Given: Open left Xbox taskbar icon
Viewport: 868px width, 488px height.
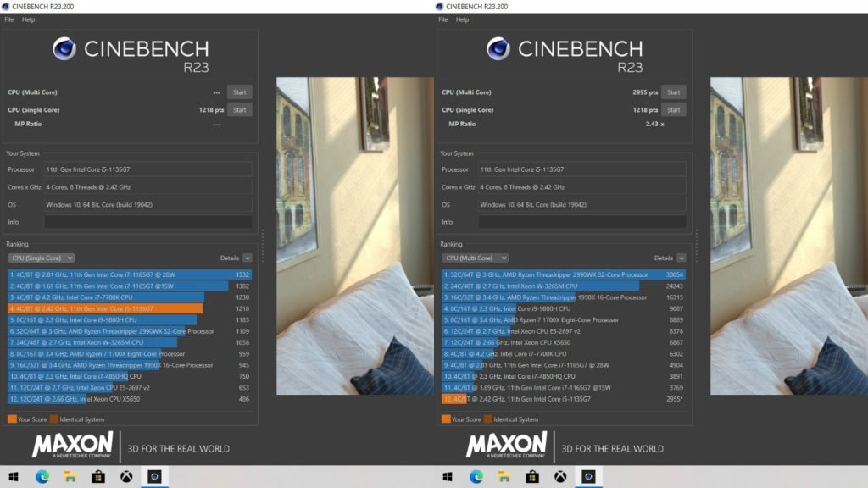Looking at the screenshot, I should point(126,476).
